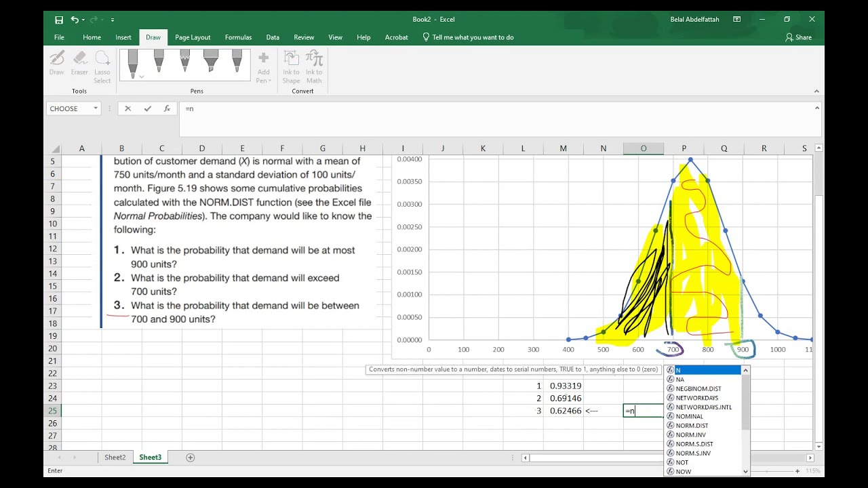Click Ink to Math converter
Image resolution: width=868 pixels, height=488 pixels.
point(314,67)
